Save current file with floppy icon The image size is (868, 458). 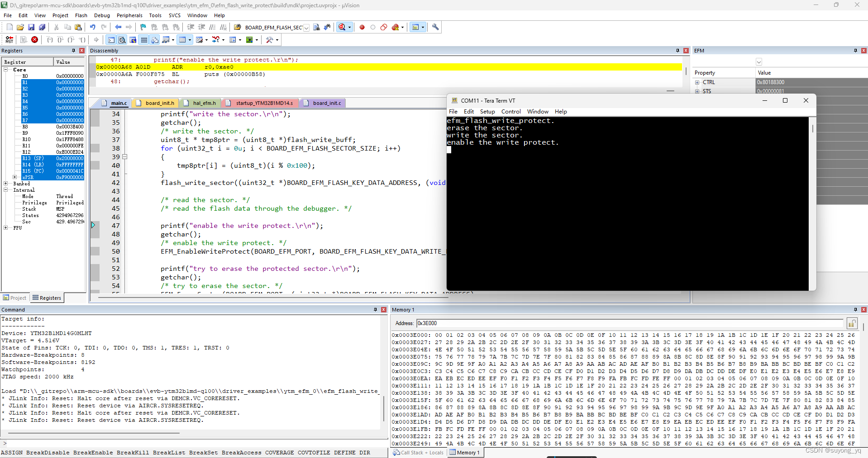point(31,27)
